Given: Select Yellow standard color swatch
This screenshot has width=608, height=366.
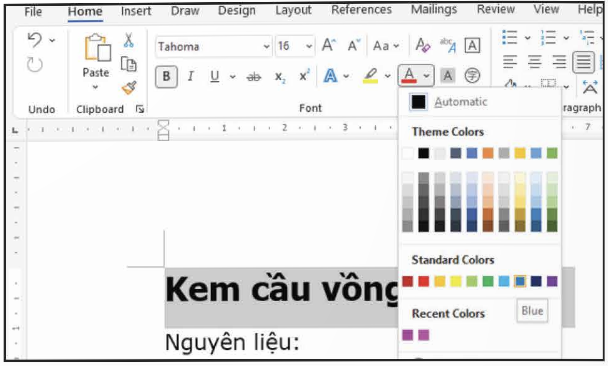Looking at the screenshot, I should tap(456, 281).
